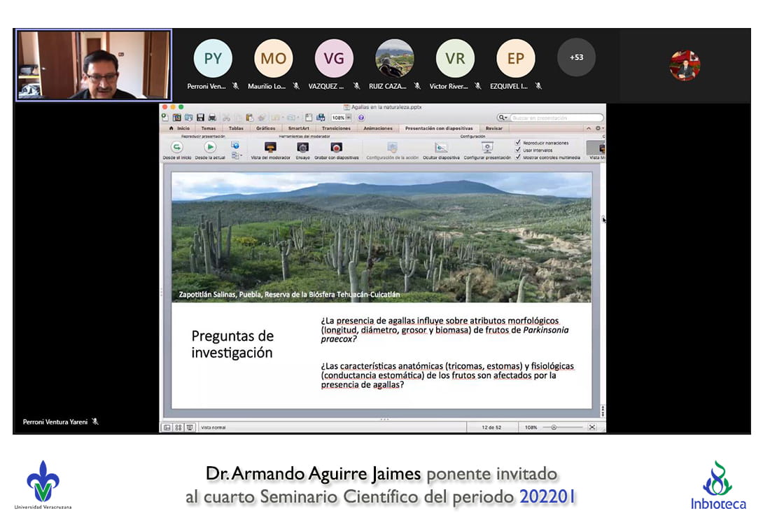This screenshot has height=532, width=763.
Task: Click the Buscar en presentación search field
Action: (x=555, y=118)
